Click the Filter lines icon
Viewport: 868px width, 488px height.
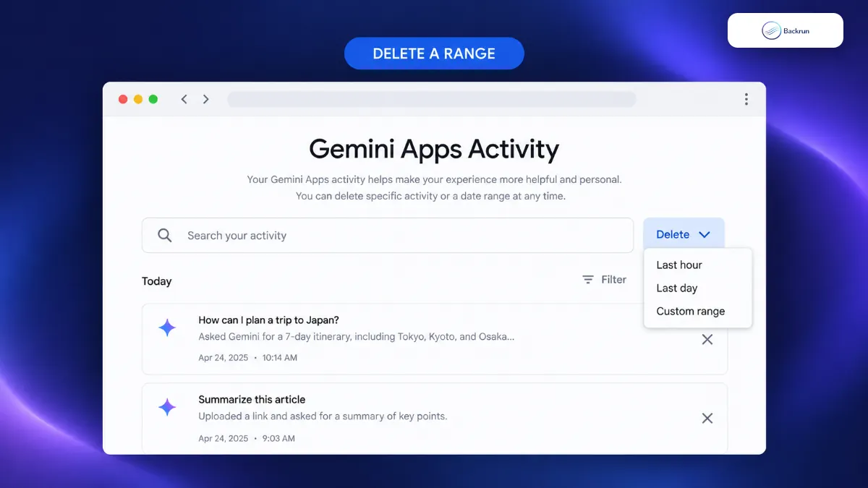coord(588,279)
